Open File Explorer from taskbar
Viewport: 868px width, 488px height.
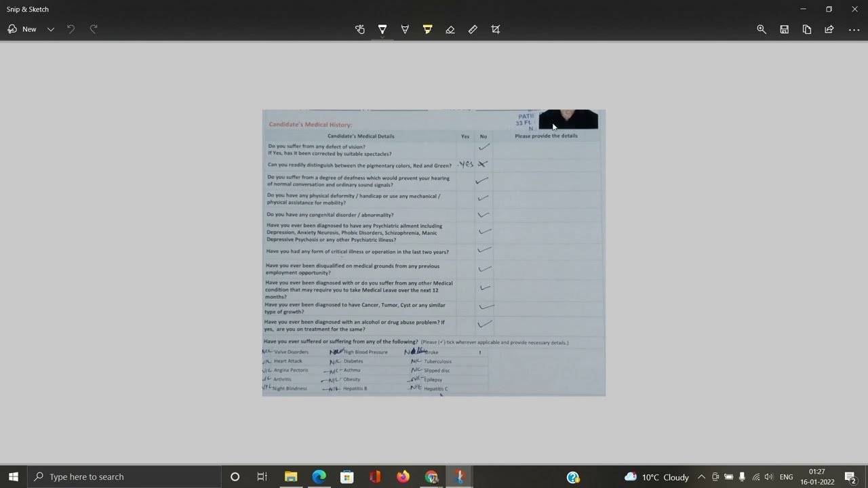tap(291, 476)
